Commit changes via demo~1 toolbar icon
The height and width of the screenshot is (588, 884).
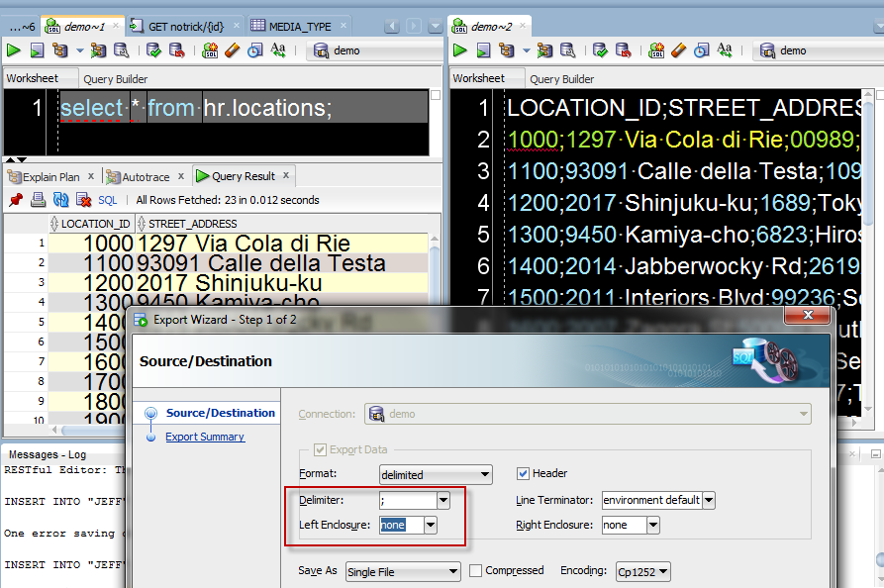(153, 50)
